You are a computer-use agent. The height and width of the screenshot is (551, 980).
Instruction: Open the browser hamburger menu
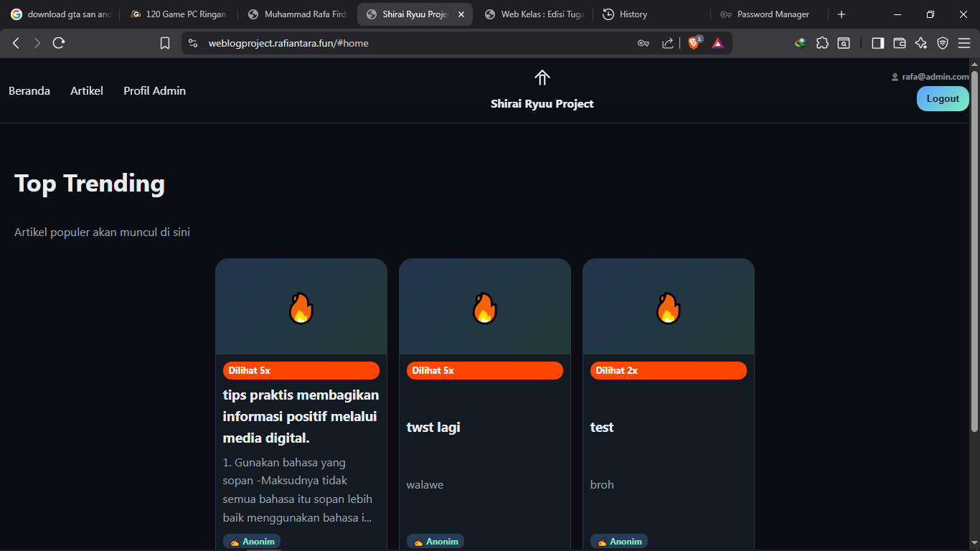tap(964, 42)
